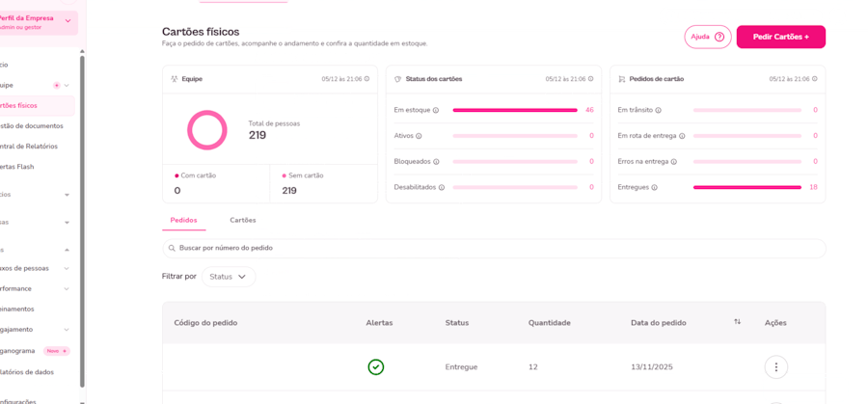Click the Equipe card timestamp info icon
The image size is (868, 404).
tap(366, 79)
